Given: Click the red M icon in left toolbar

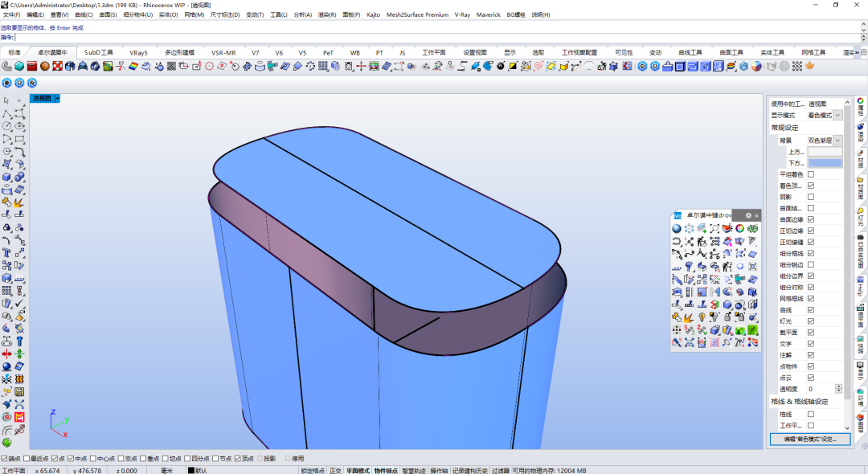Looking at the screenshot, I should (19, 417).
